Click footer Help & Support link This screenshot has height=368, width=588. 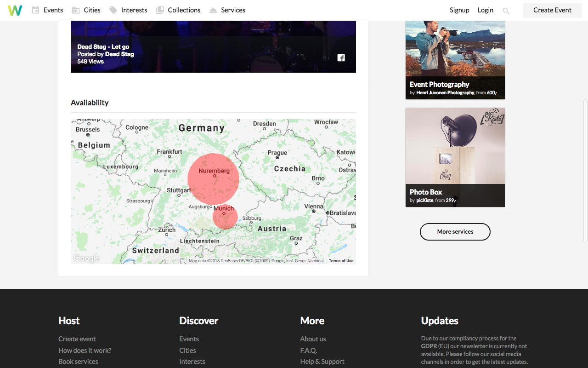coord(322,362)
